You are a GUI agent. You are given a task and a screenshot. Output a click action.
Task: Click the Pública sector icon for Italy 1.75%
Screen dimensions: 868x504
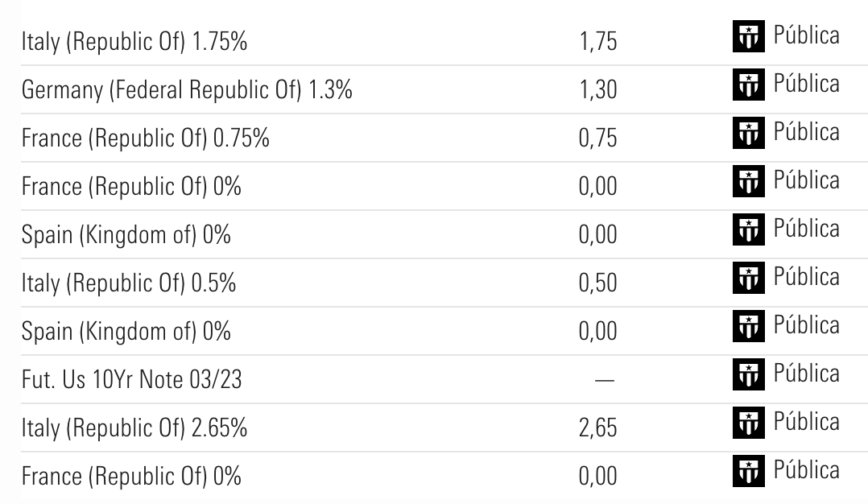(747, 37)
